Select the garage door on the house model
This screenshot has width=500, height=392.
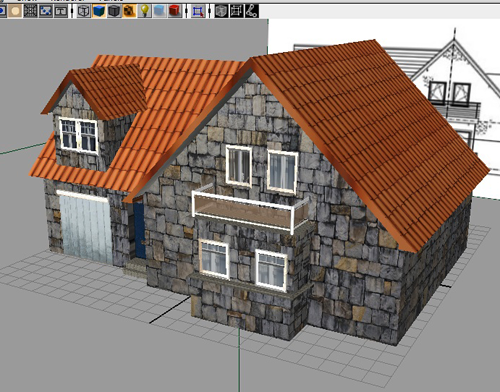86,227
